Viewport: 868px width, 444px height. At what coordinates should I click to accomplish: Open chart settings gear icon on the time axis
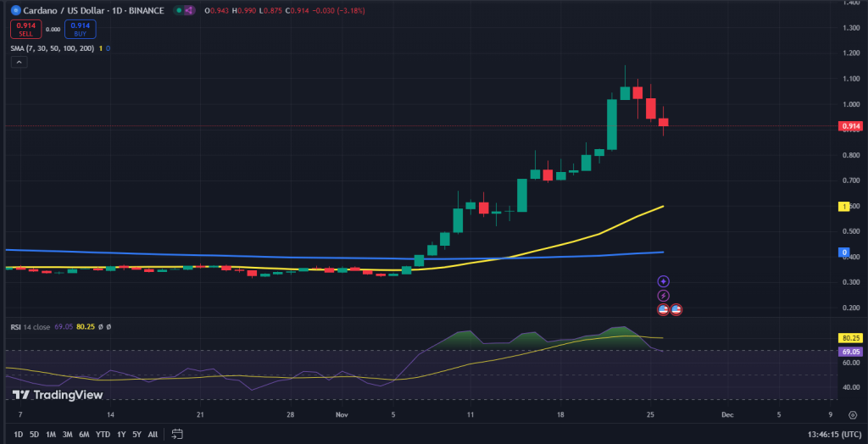click(853, 414)
